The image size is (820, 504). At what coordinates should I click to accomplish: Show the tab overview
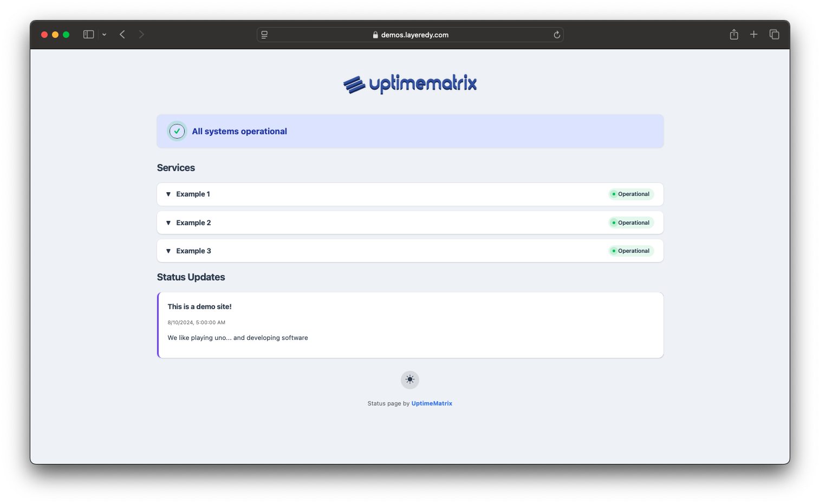pos(775,34)
